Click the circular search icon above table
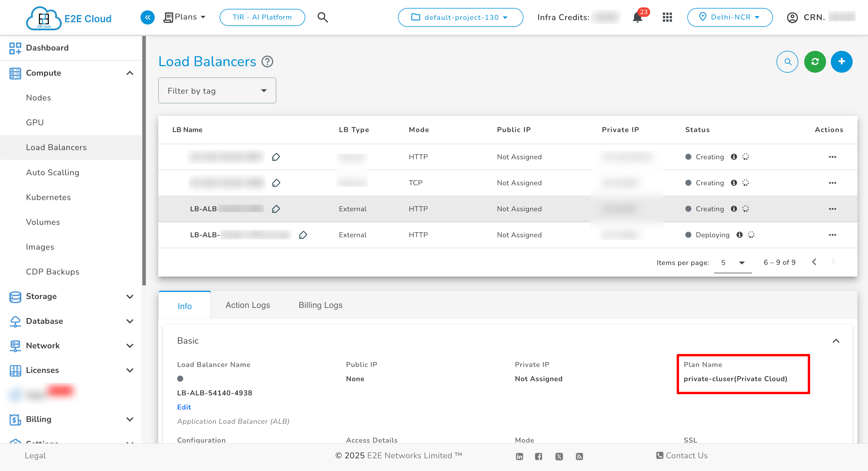 pos(787,62)
